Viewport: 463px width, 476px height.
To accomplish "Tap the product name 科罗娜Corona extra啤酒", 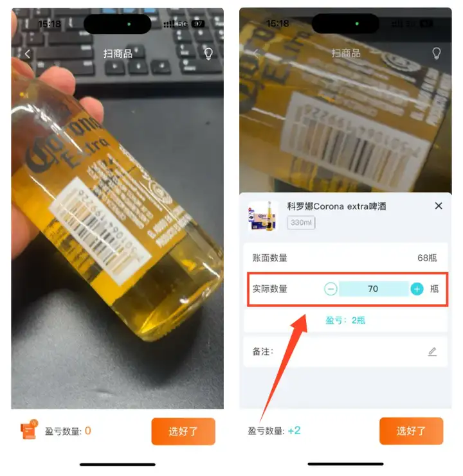I will tap(336, 206).
